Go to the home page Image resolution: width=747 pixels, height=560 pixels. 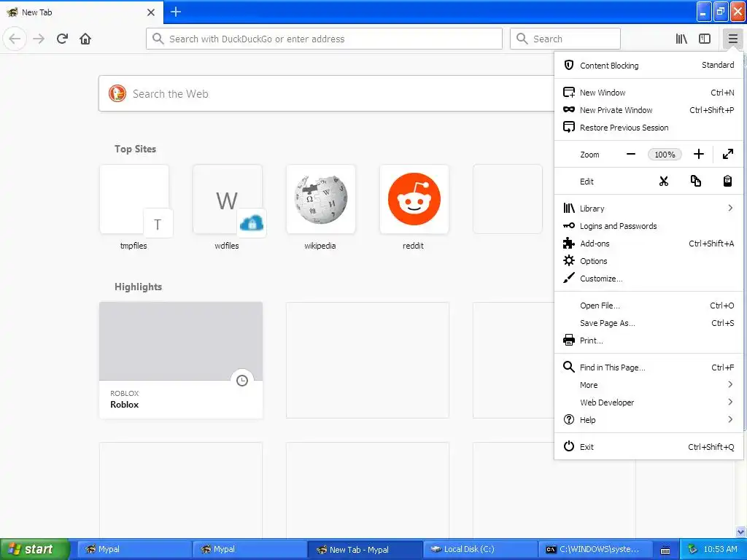[85, 39]
